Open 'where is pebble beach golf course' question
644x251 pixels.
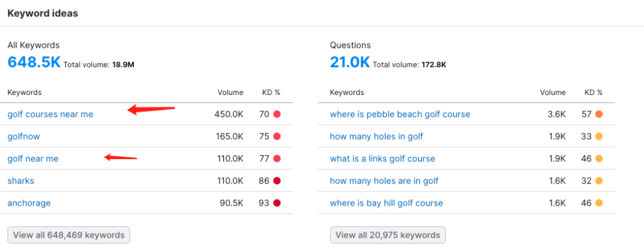pos(400,114)
